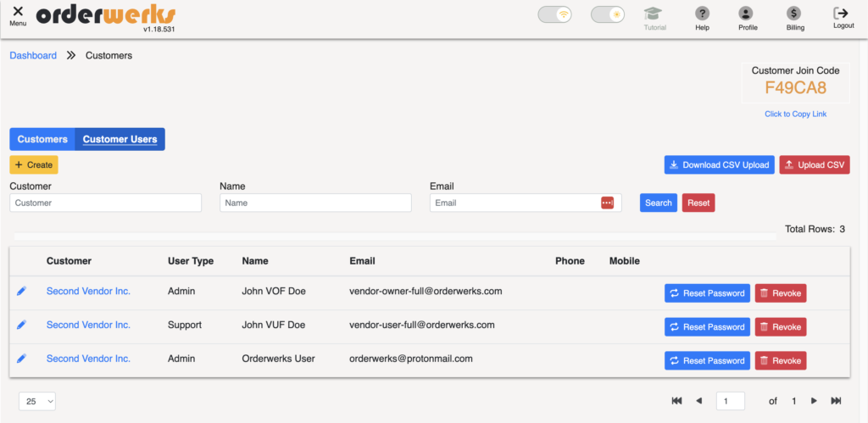868x423 pixels.
Task: Revoke access for John VUF Doe
Action: 781,327
